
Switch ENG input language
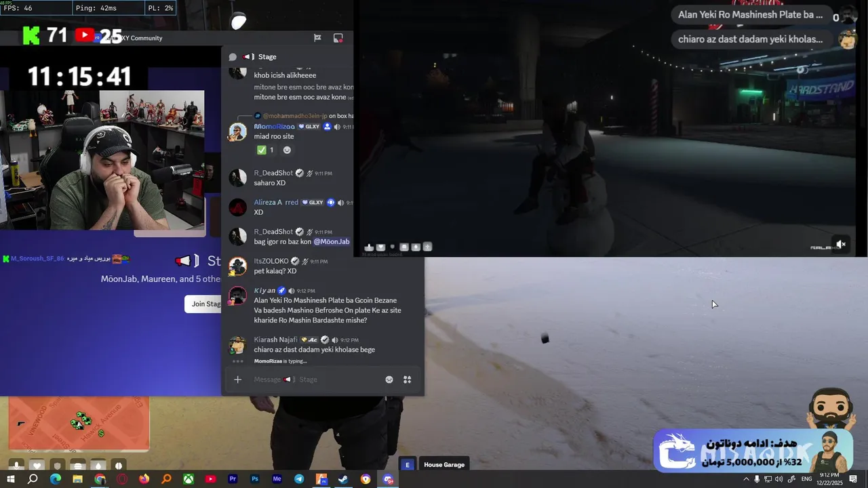[x=806, y=479]
